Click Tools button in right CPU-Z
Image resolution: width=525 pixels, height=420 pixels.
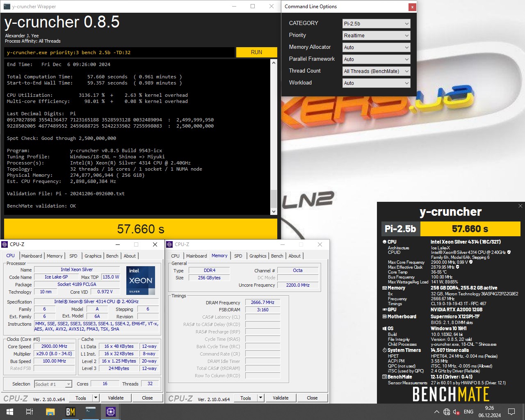coord(246,398)
